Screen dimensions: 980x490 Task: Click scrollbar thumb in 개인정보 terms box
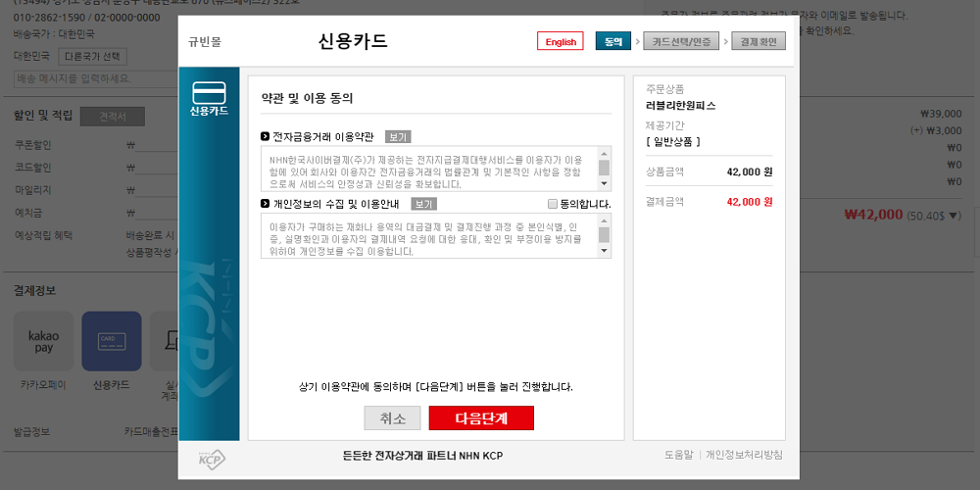point(604,234)
